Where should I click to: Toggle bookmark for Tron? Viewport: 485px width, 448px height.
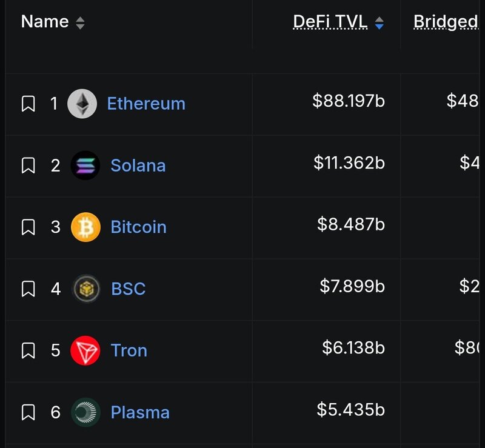tap(28, 350)
